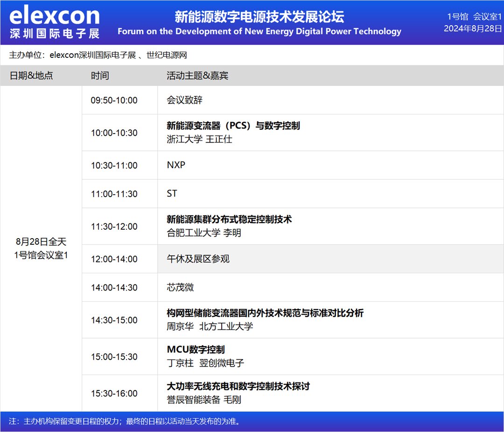Click the ST entry
Screen dimensions: 504x432
(x=172, y=194)
